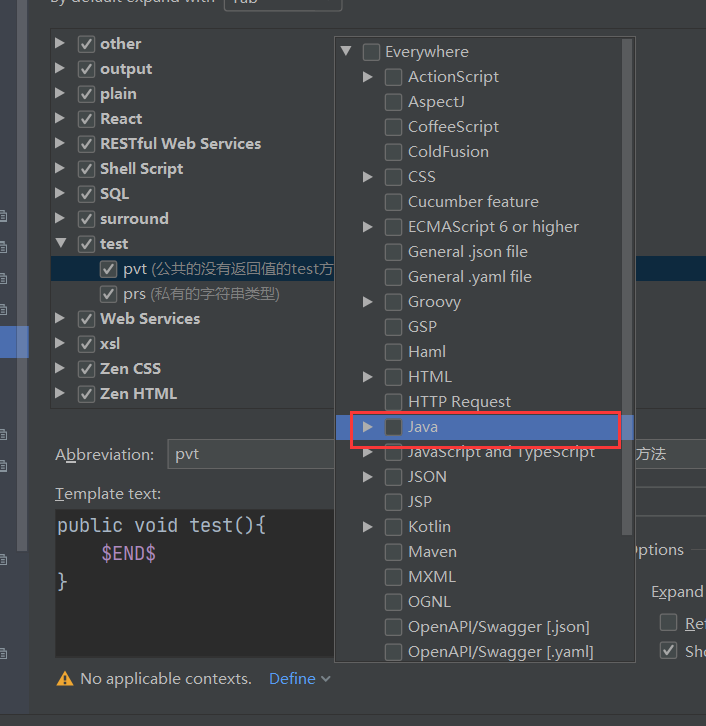Click the warning icon beside No applicable contexts
This screenshot has height=726, width=706.
65,679
